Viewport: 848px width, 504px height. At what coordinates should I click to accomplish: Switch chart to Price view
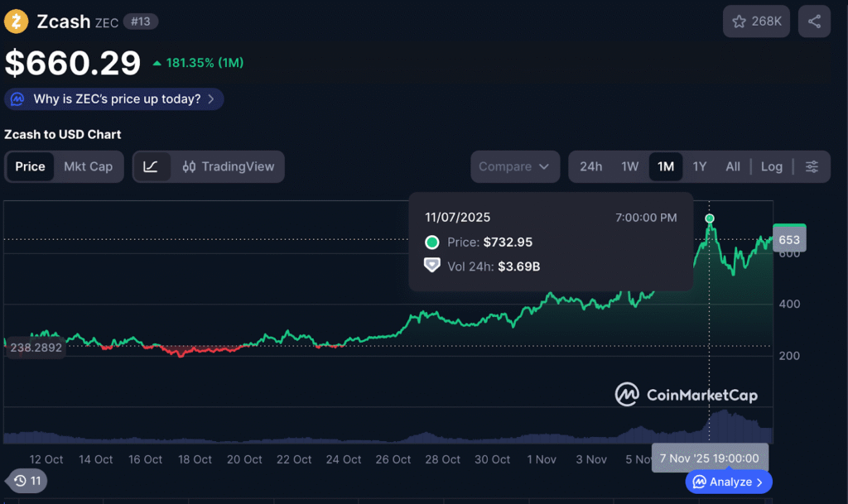(31, 166)
